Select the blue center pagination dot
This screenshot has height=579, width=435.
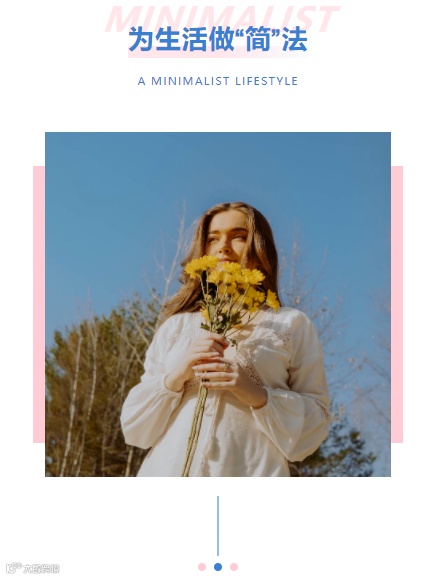(218, 566)
